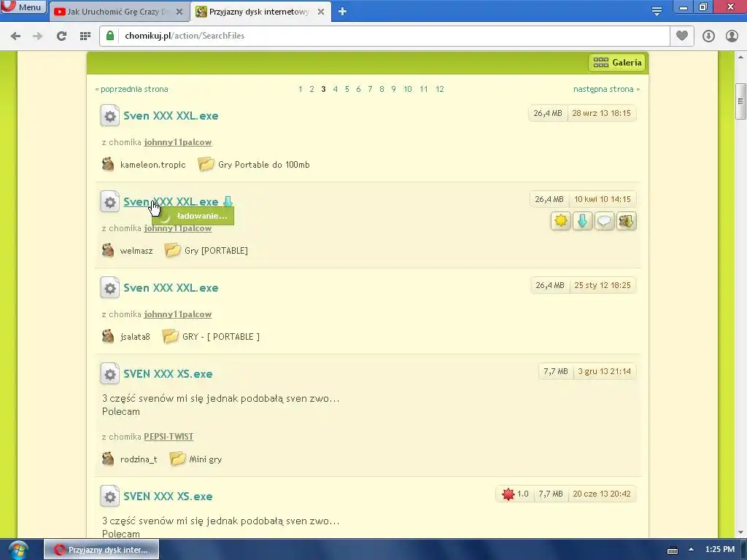Click hamster avatar next to jsalata8

[108, 337]
